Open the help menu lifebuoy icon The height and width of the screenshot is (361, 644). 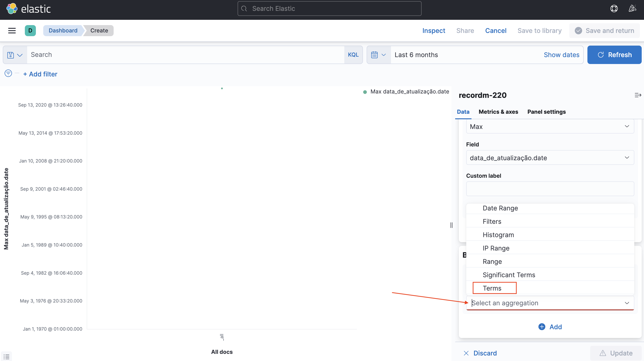[x=614, y=9]
